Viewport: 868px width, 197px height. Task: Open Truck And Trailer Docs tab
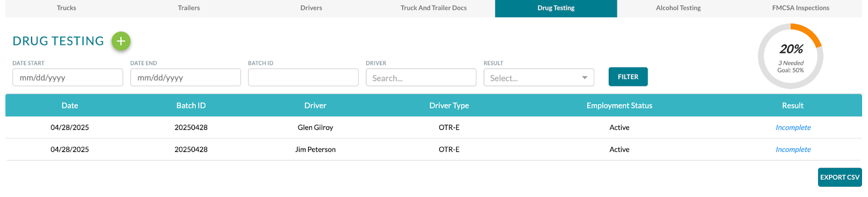tap(433, 8)
